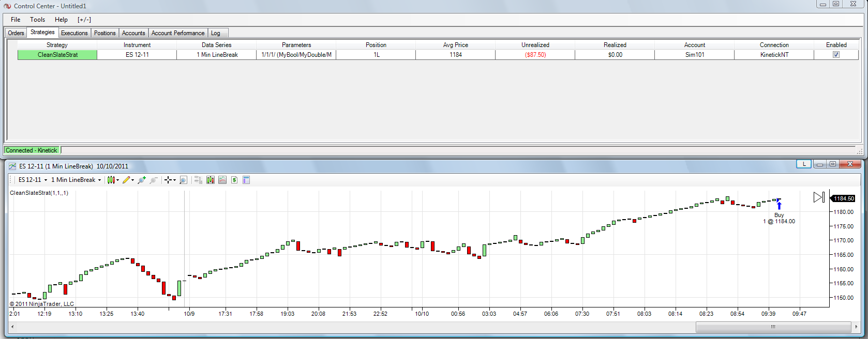868x339 pixels.
Task: Open the drawing tools dropdown arrow
Action: tap(132, 180)
